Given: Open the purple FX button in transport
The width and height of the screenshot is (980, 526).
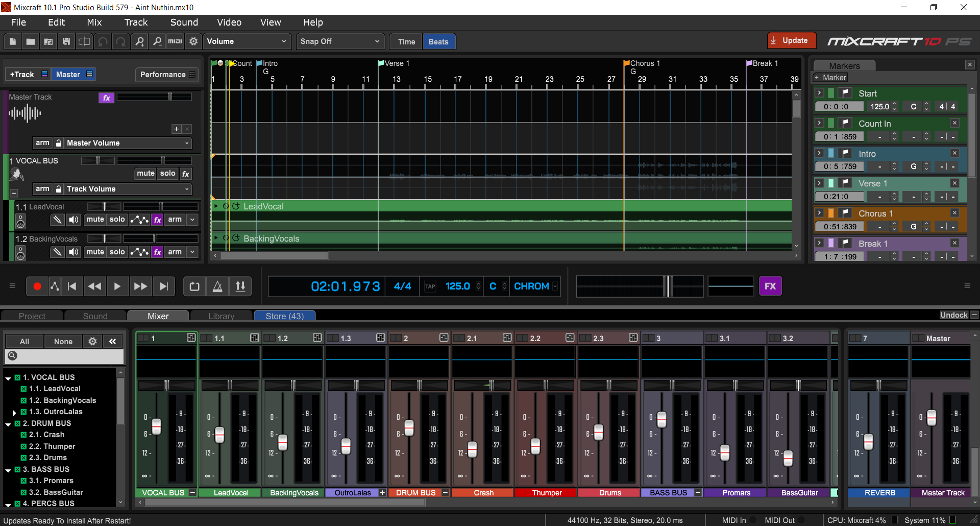Looking at the screenshot, I should tap(770, 286).
